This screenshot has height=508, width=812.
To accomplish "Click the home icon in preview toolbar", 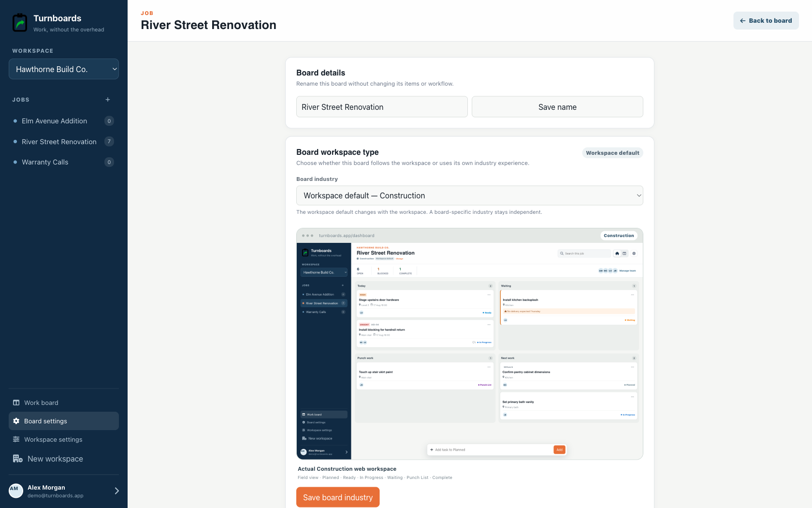I will [x=617, y=254].
